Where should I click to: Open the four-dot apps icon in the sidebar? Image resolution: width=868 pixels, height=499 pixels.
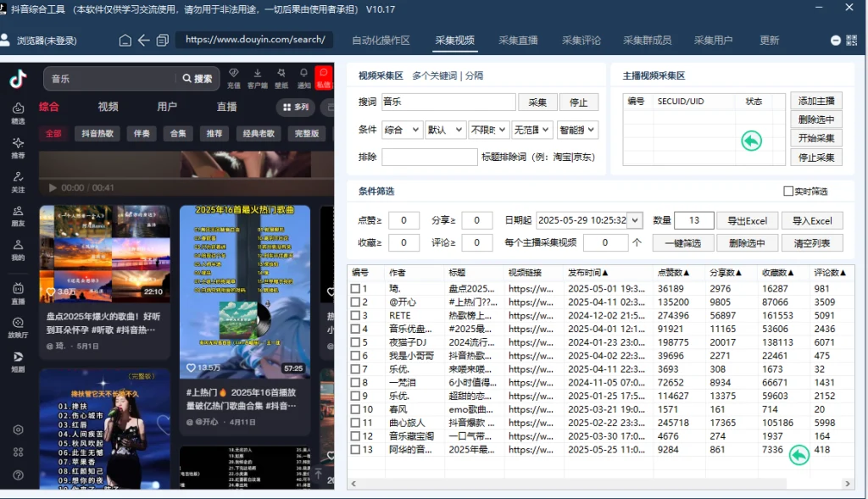19,452
